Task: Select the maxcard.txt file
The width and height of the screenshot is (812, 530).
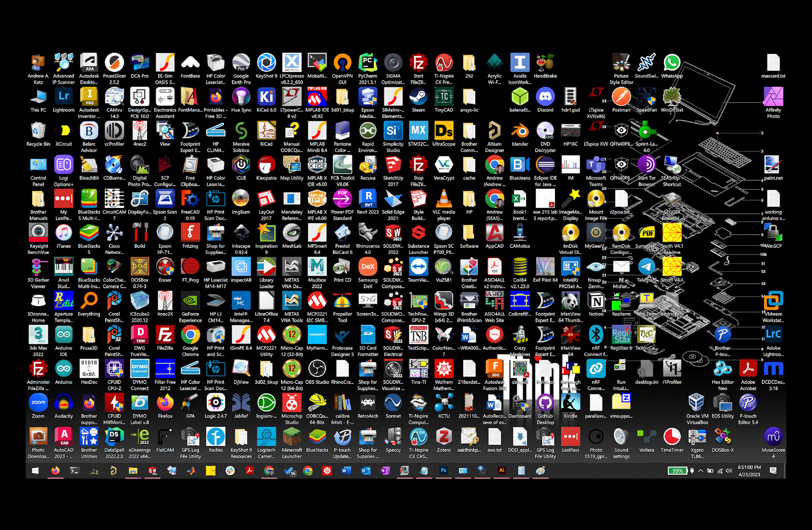Action: [x=773, y=66]
